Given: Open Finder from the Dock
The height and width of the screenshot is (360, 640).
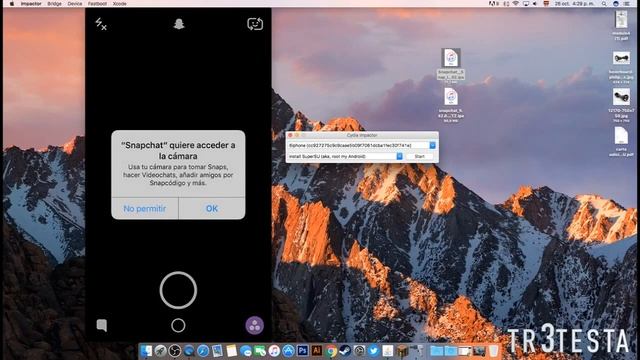Looking at the screenshot, I should click(x=146, y=351).
